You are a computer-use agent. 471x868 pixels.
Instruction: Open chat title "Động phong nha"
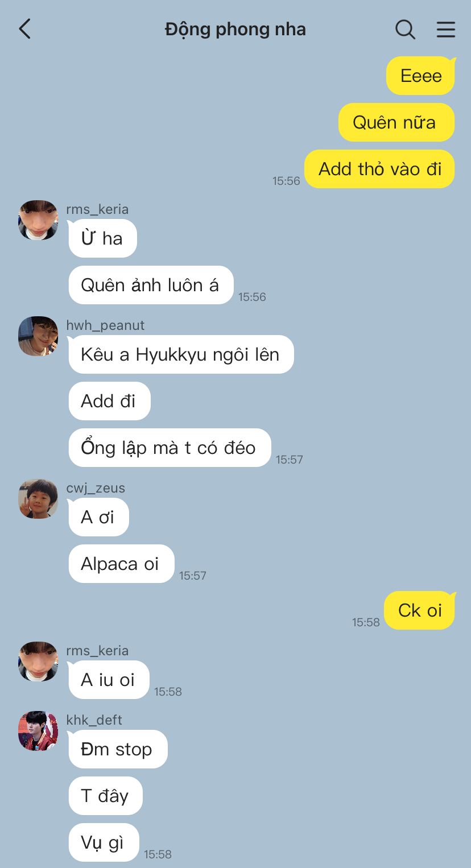coord(235,30)
